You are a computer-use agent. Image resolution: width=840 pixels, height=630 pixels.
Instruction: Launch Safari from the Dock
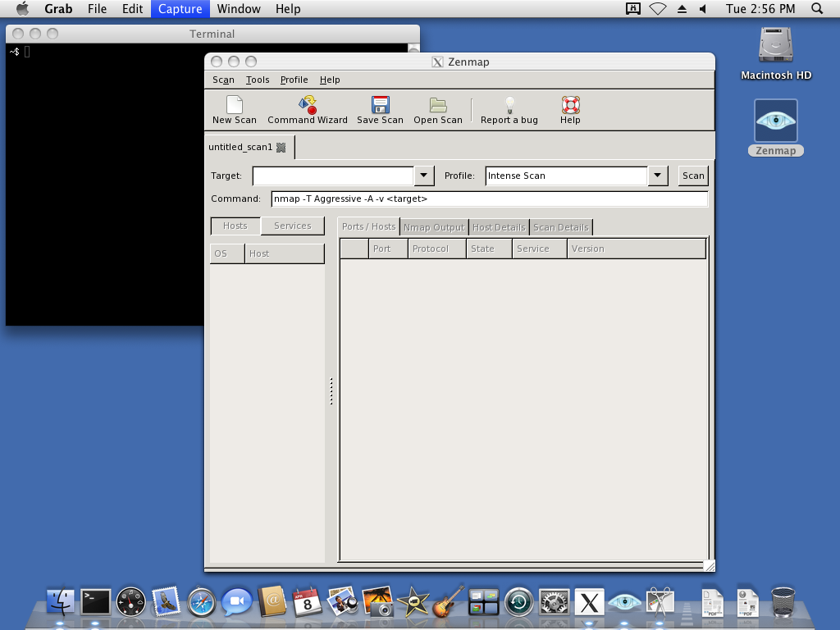point(201,601)
